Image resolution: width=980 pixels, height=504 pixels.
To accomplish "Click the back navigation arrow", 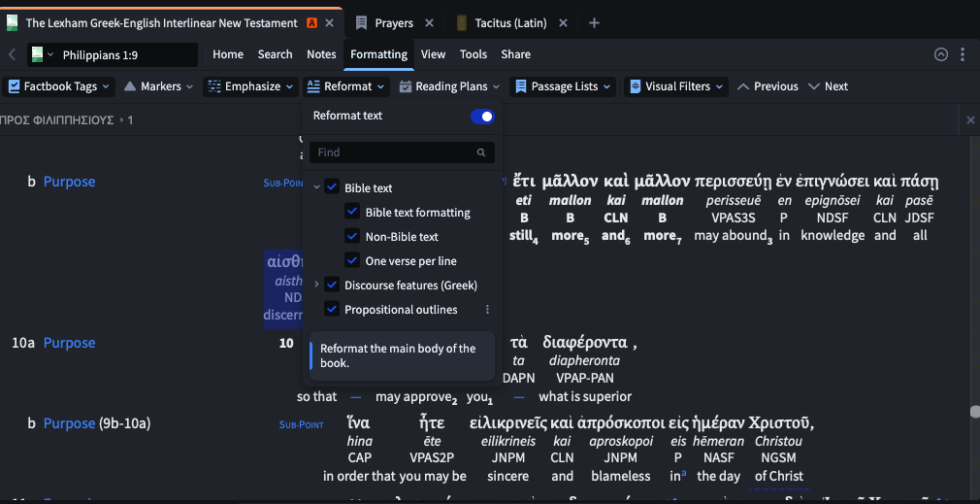I will pyautogui.click(x=12, y=54).
